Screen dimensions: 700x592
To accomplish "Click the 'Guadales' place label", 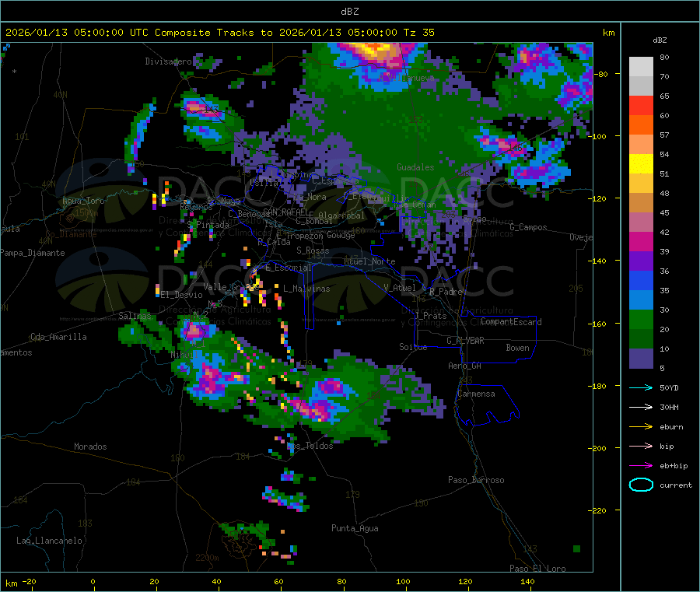I will pos(415,167).
